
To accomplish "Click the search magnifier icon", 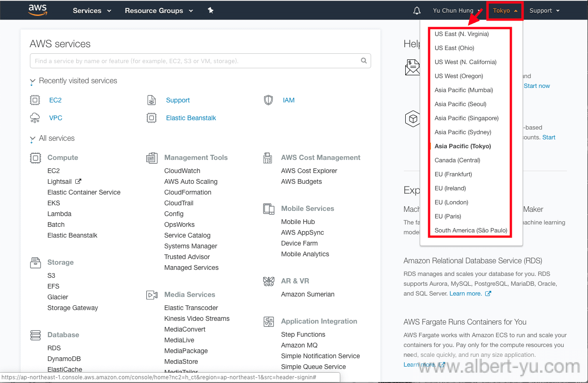I will (x=364, y=61).
